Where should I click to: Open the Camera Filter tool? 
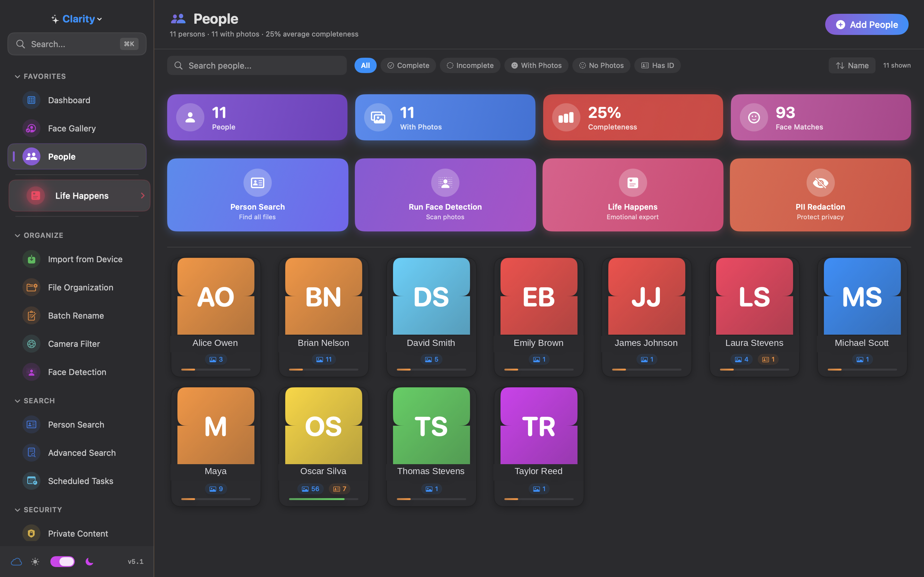tap(74, 343)
